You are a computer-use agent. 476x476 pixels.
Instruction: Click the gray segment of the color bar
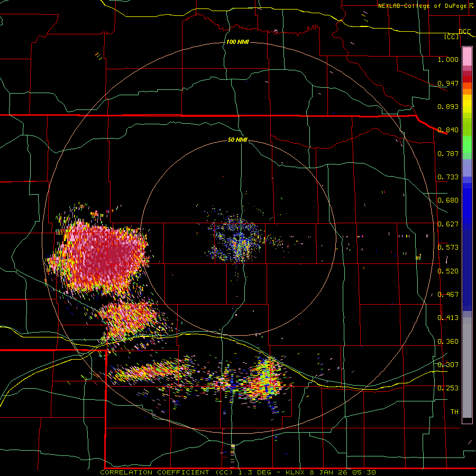(467, 368)
